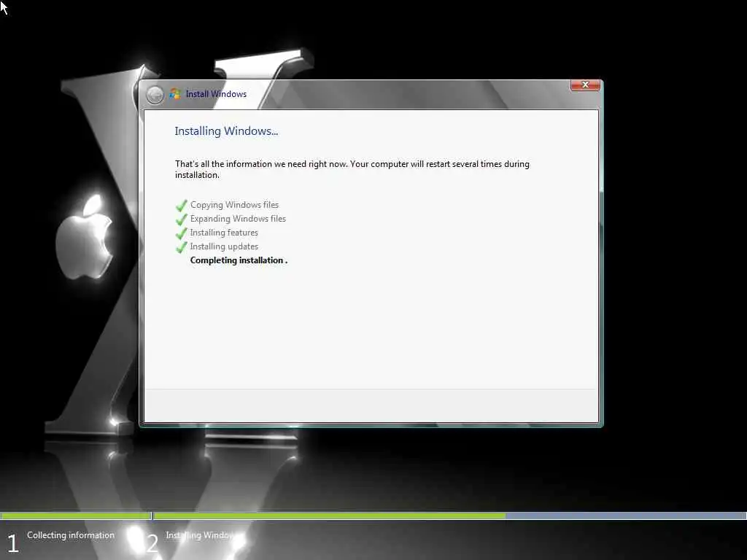
Task: Click the Installing Windows progress bar
Action: pyautogui.click(x=449, y=516)
